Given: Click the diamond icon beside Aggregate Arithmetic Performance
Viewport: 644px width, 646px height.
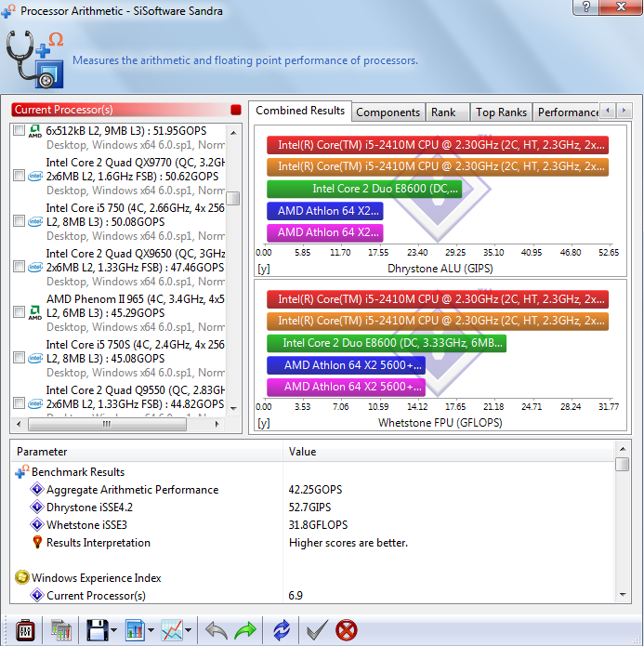Looking at the screenshot, I should click(x=37, y=490).
